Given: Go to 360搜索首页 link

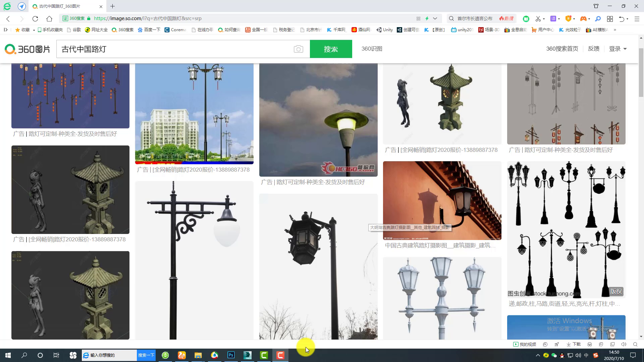Looking at the screenshot, I should [x=562, y=49].
